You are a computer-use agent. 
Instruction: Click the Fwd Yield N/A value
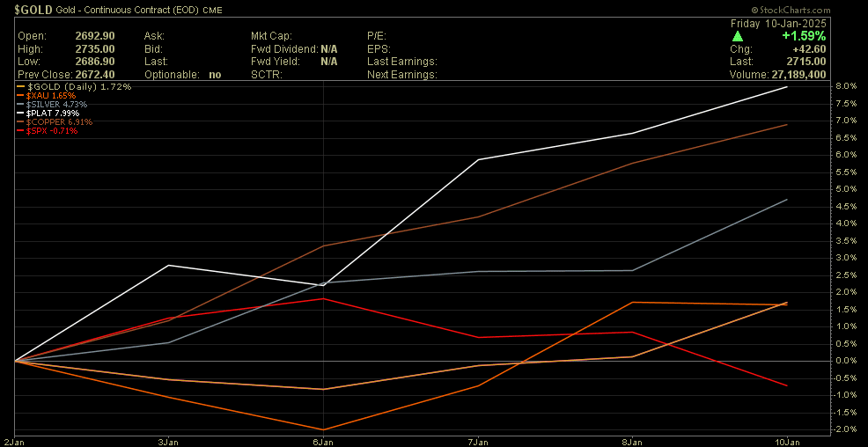click(329, 62)
